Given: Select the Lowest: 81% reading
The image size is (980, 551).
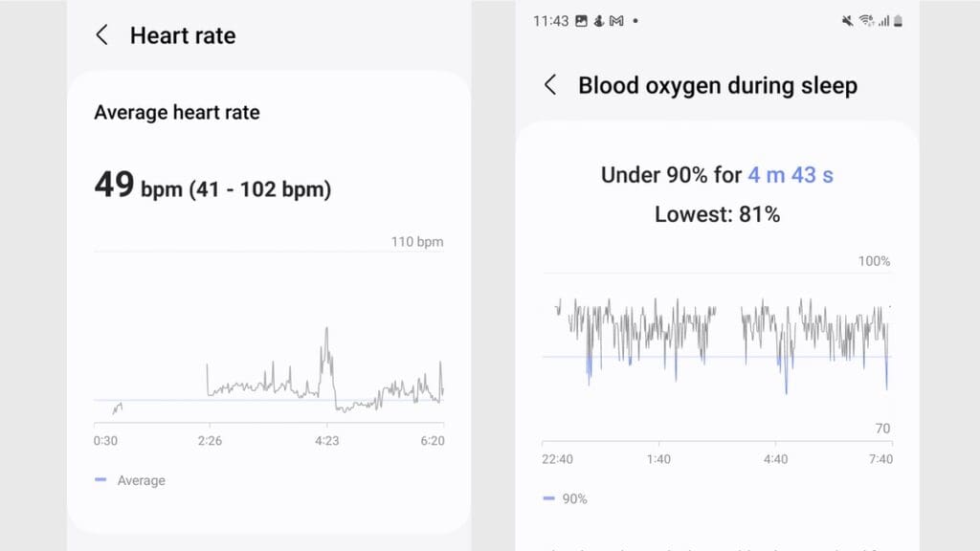Looking at the screenshot, I should point(716,214).
